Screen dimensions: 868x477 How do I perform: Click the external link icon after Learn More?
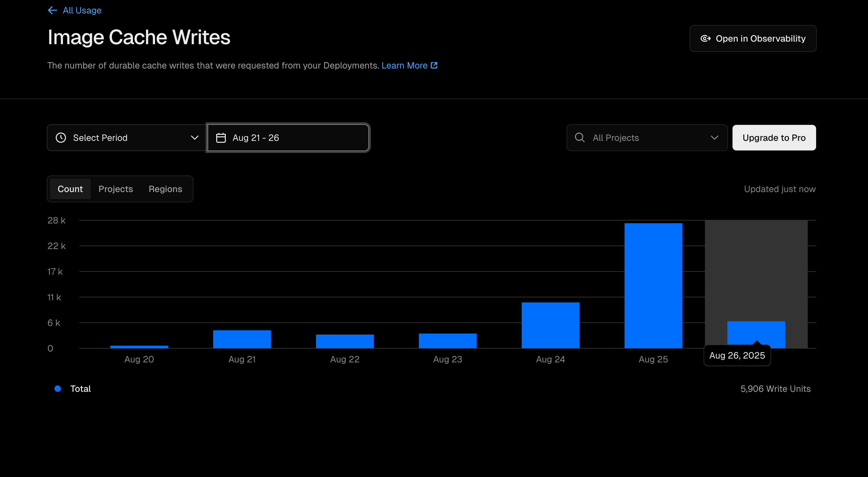pos(434,65)
